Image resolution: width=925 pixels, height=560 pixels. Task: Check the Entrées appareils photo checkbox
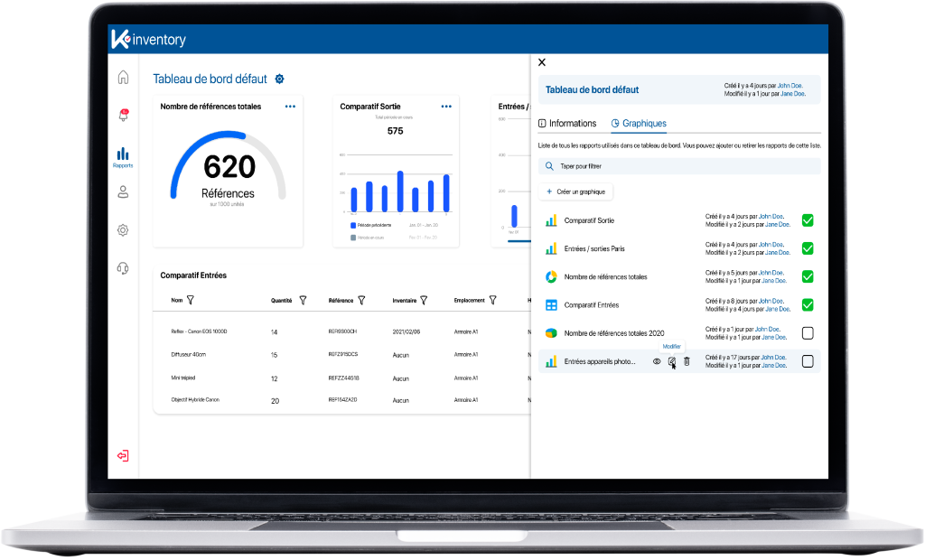(808, 361)
